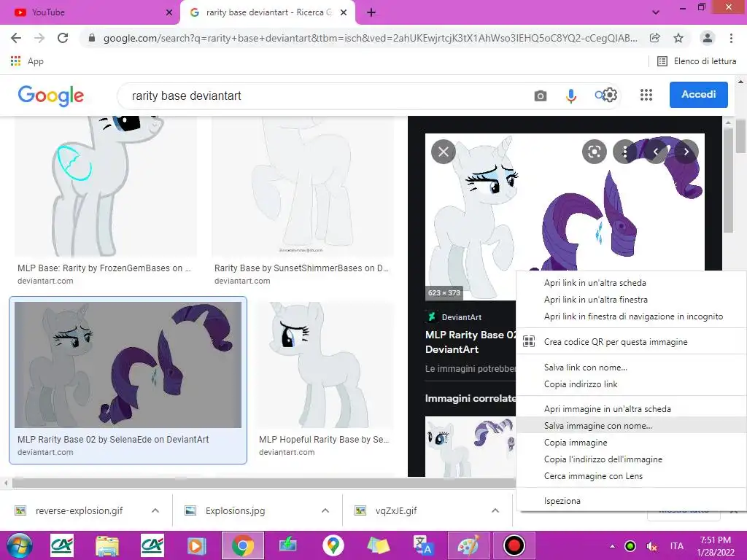Open Windows Explorer from the taskbar
This screenshot has height=560, width=747.
pyautogui.click(x=107, y=545)
